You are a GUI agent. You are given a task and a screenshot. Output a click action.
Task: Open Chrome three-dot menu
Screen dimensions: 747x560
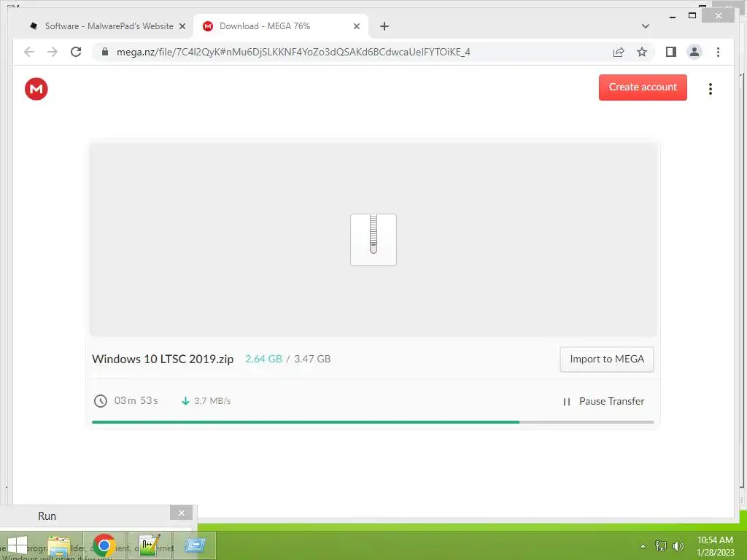click(718, 52)
